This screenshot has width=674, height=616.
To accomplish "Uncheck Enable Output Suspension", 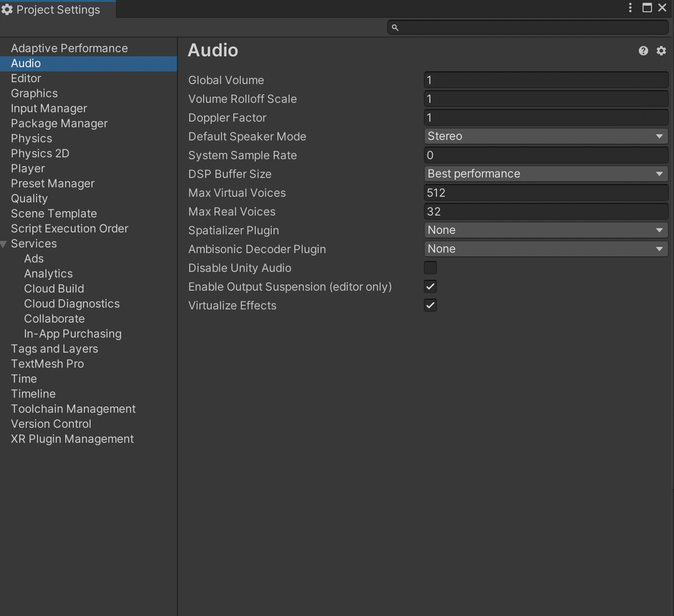I will click(430, 286).
